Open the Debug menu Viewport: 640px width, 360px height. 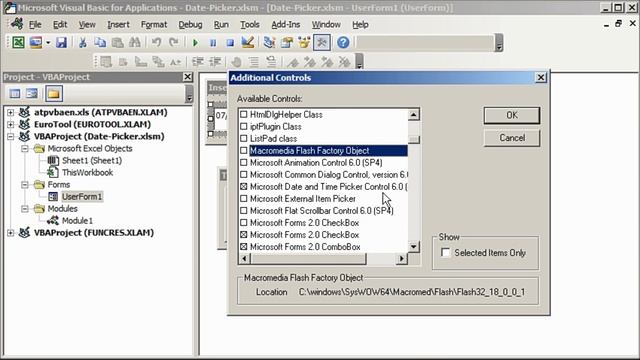[x=190, y=24]
